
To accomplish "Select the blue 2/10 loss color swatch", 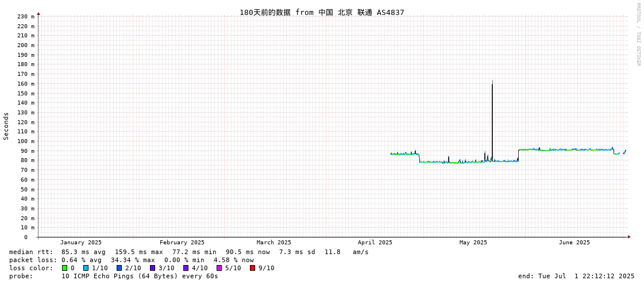I will (x=119, y=268).
